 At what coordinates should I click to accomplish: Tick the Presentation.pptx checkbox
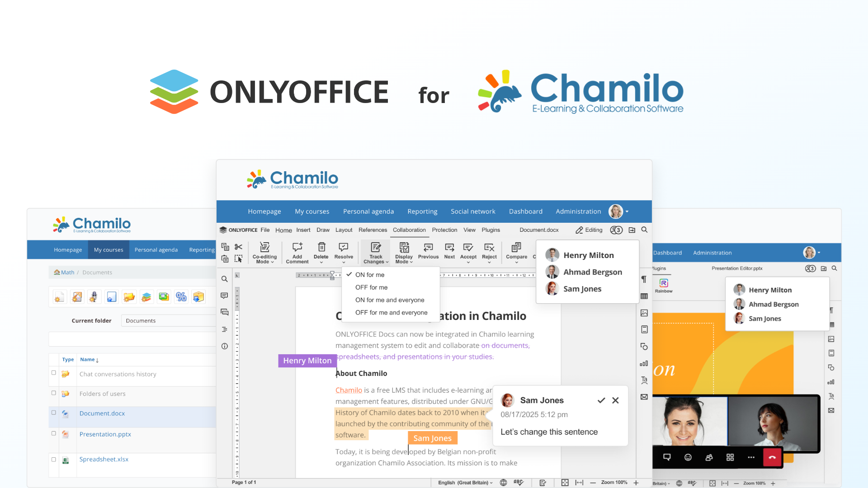[x=54, y=433]
